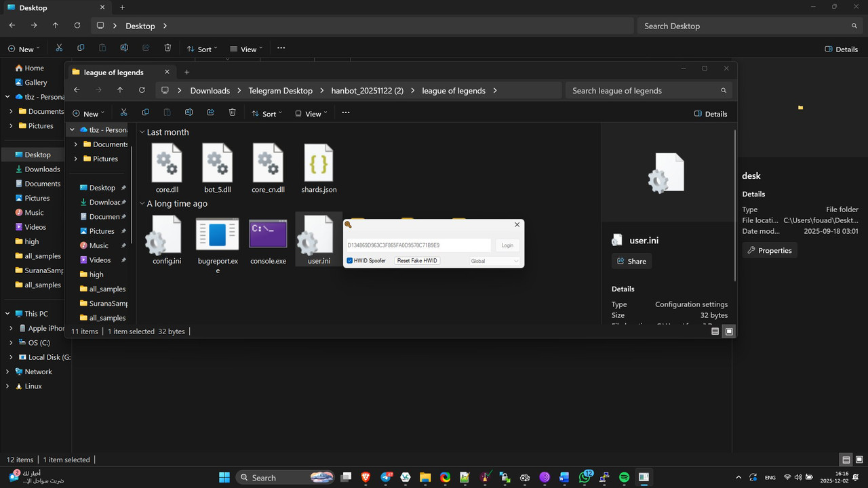868x488 pixels.
Task: Click the Rename icon in league of legends toolbar
Action: [x=189, y=113]
